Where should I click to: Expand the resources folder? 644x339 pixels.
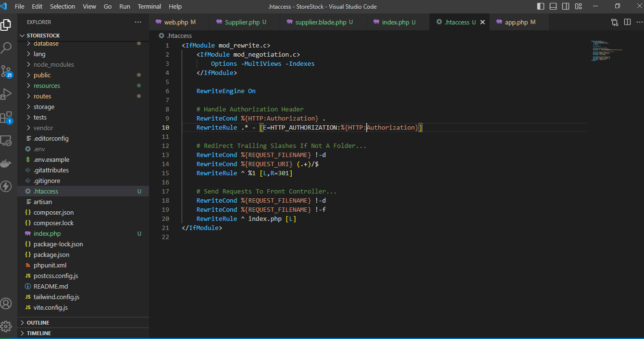pyautogui.click(x=47, y=85)
